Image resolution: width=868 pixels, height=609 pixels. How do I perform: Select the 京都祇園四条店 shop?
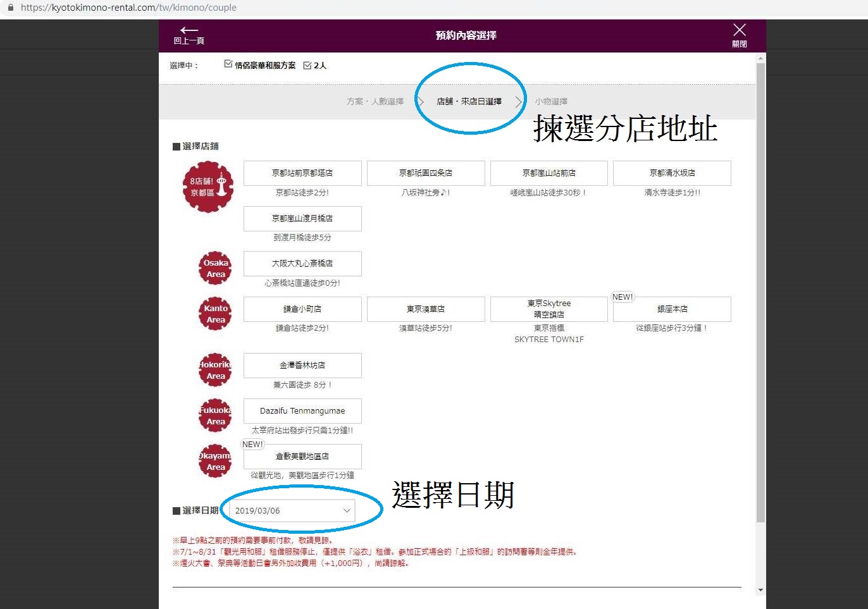click(x=426, y=173)
